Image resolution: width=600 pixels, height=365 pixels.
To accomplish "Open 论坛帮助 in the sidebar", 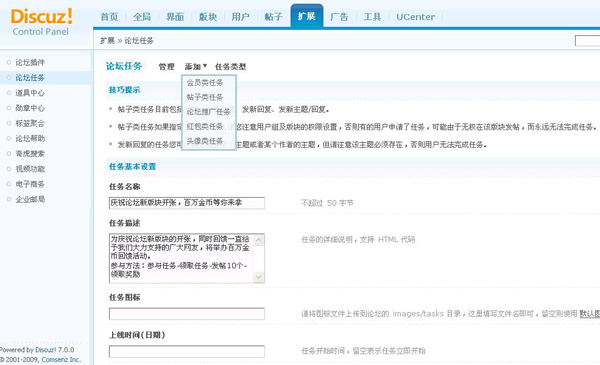I will [30, 139].
